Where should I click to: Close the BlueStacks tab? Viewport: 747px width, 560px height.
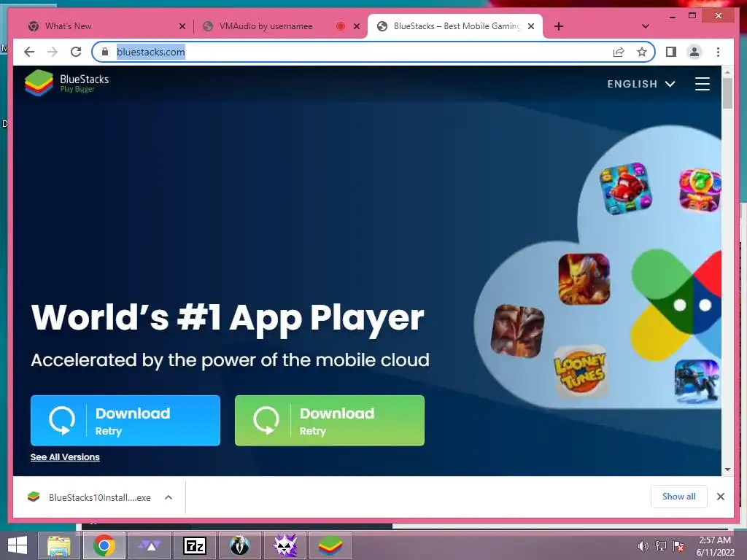[x=531, y=26]
